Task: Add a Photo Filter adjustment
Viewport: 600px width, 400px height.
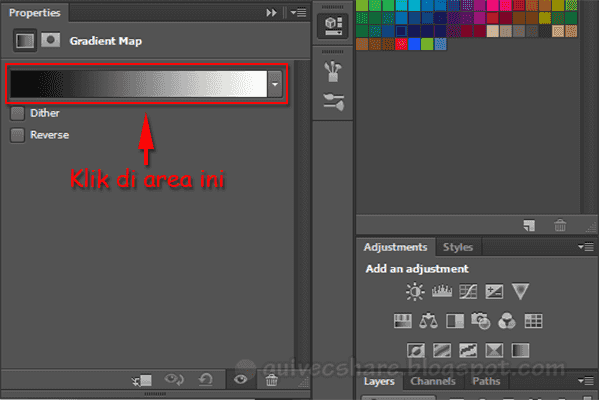Action: (481, 321)
